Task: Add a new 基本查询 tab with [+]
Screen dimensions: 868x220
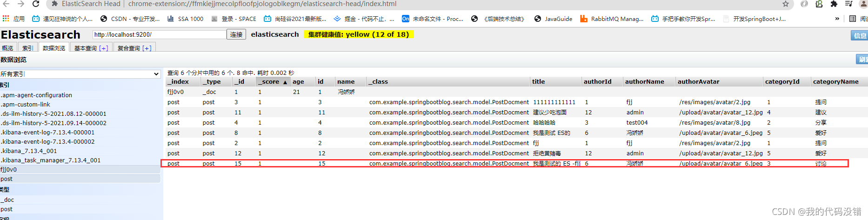Action: tap(104, 48)
